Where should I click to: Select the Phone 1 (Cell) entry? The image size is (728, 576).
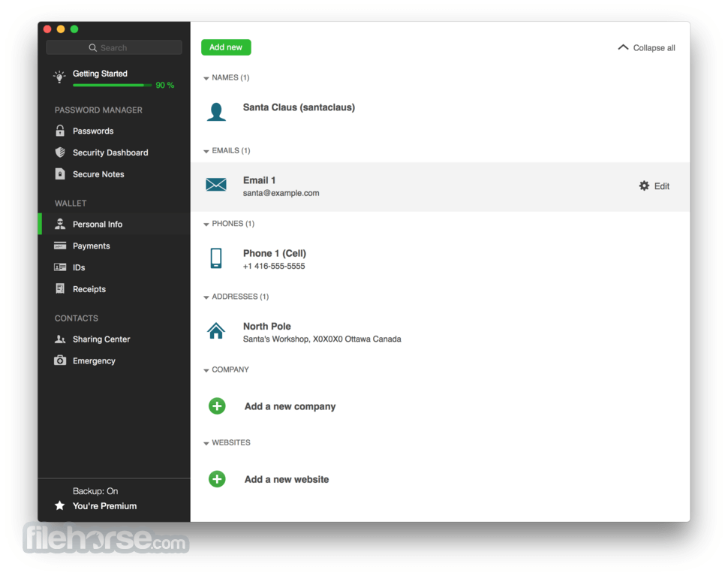(x=275, y=253)
